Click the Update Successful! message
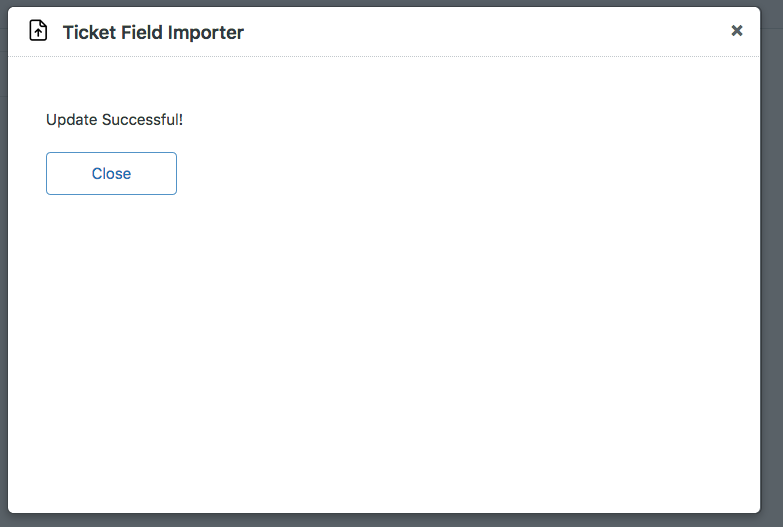783x527 pixels. pyautogui.click(x=114, y=120)
